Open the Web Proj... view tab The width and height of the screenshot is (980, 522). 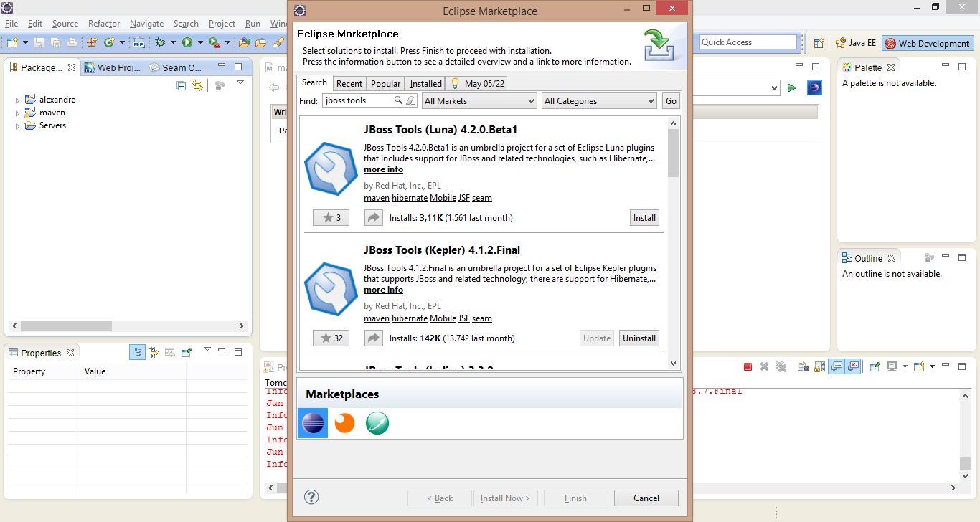coord(112,68)
